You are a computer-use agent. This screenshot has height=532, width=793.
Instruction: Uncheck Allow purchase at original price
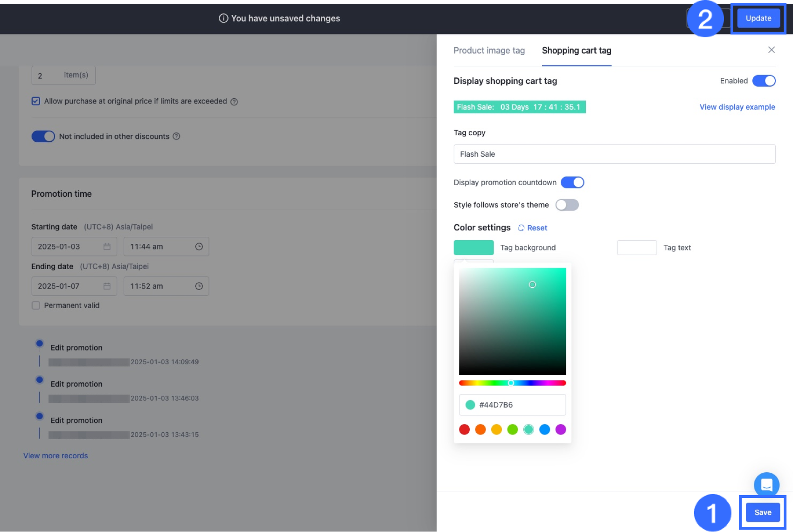pos(36,101)
